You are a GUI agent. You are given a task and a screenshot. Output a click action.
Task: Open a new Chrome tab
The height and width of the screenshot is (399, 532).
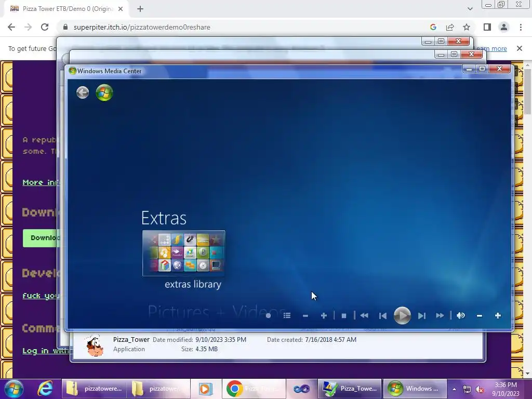point(140,9)
